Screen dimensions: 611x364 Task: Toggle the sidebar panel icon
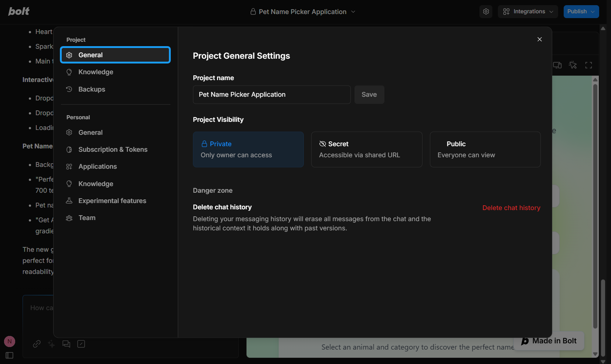click(x=10, y=355)
